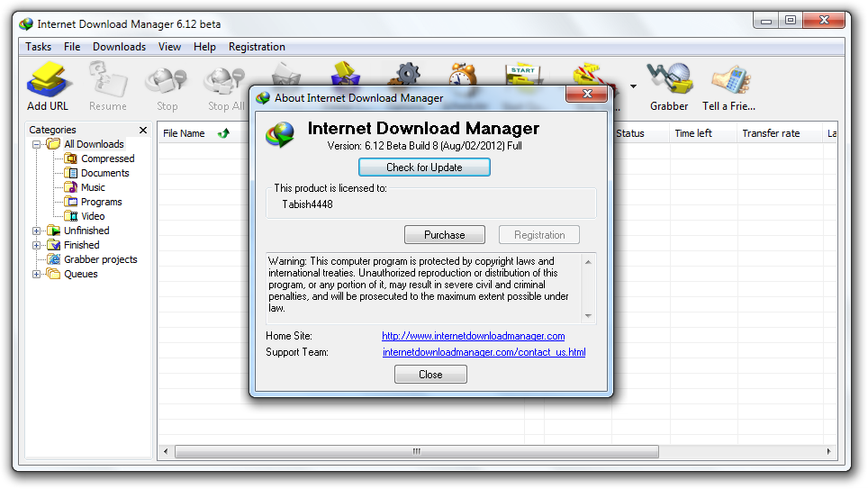The image size is (868, 489).
Task: Click the Unfinished folder icon
Action: [x=54, y=231]
